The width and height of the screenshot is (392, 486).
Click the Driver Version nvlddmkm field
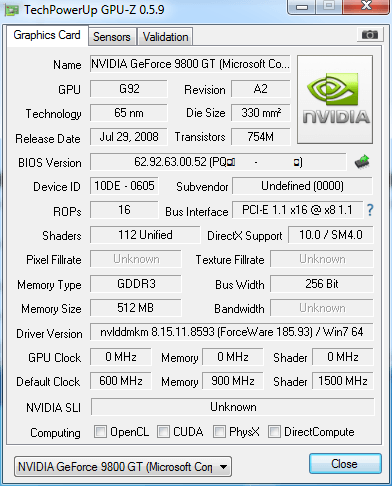point(232,332)
